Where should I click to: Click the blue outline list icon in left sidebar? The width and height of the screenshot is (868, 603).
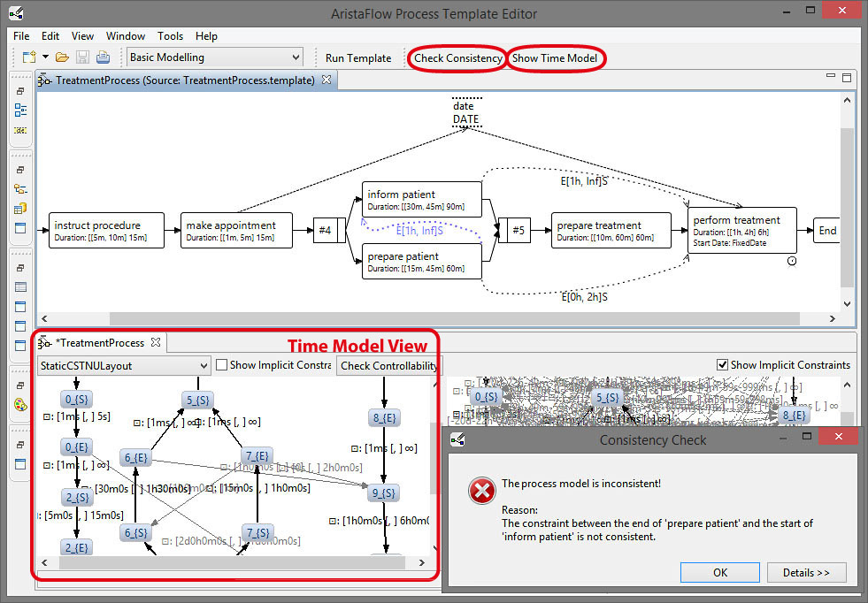[20, 111]
